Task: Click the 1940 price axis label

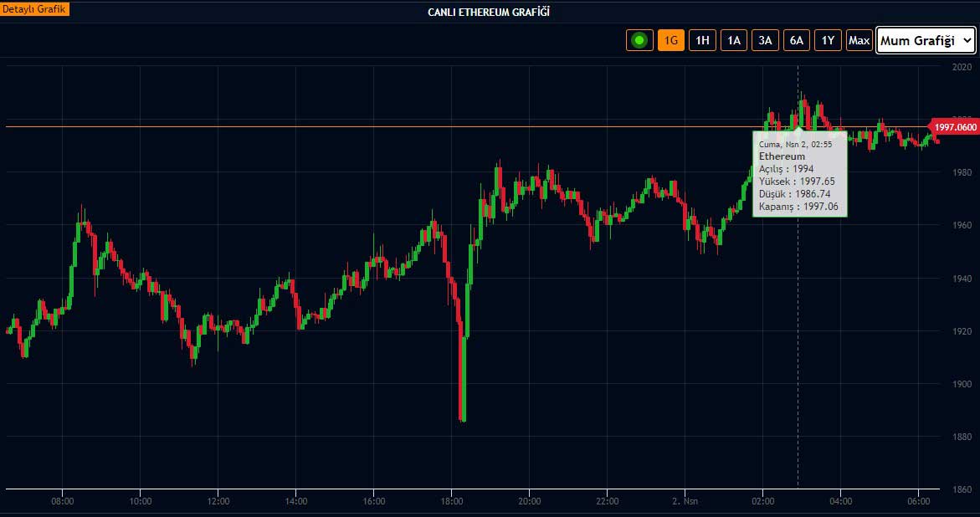Action: (x=962, y=279)
